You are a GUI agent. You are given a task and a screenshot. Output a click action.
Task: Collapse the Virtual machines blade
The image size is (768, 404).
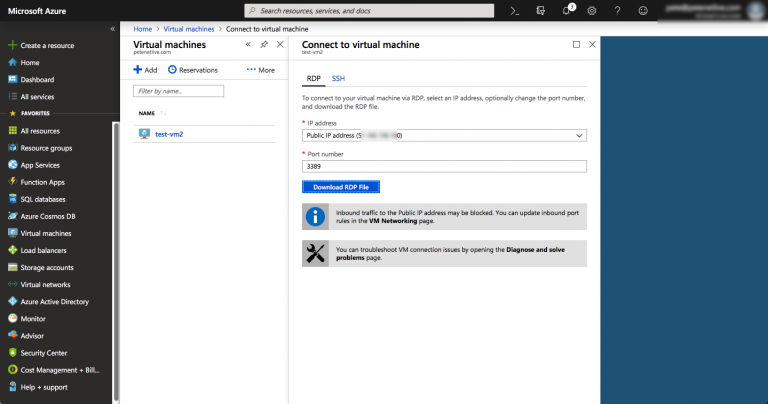tap(248, 45)
